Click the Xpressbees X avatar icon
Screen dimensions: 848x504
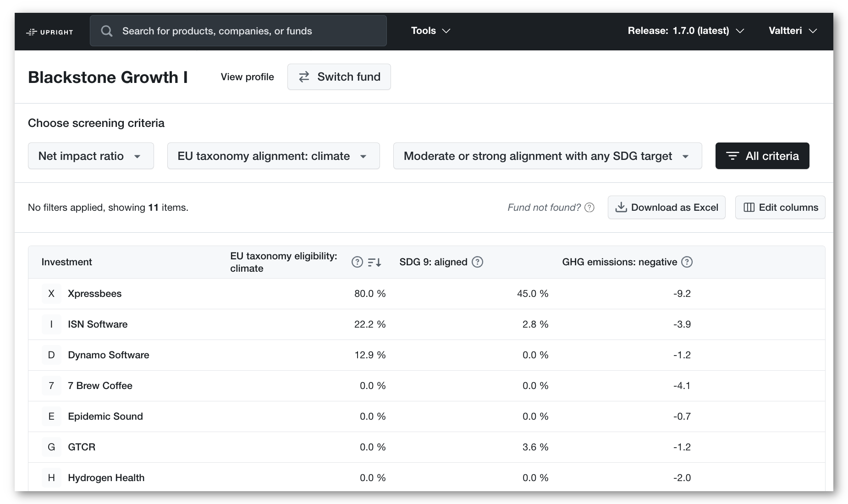pyautogui.click(x=51, y=294)
